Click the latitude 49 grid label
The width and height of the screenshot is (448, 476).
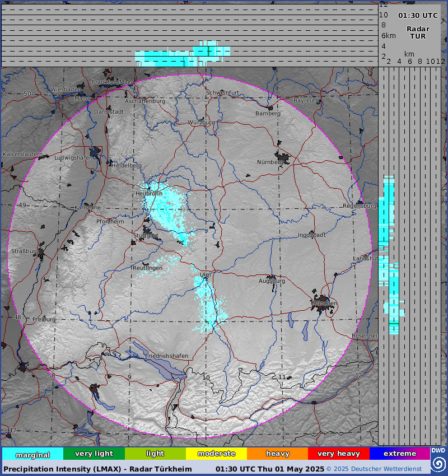point(22,205)
